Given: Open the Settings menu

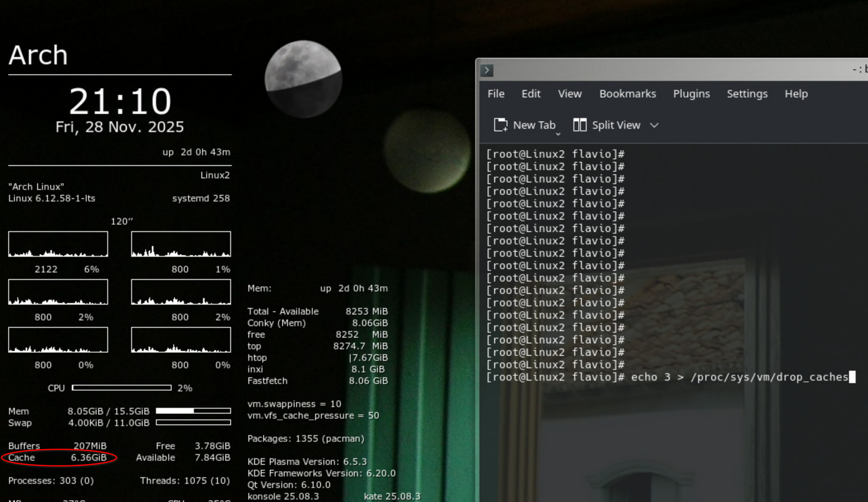Looking at the screenshot, I should coord(747,94).
